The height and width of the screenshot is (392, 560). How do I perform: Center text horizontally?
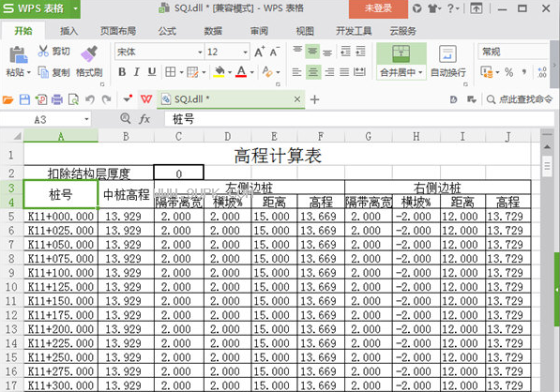coord(313,72)
